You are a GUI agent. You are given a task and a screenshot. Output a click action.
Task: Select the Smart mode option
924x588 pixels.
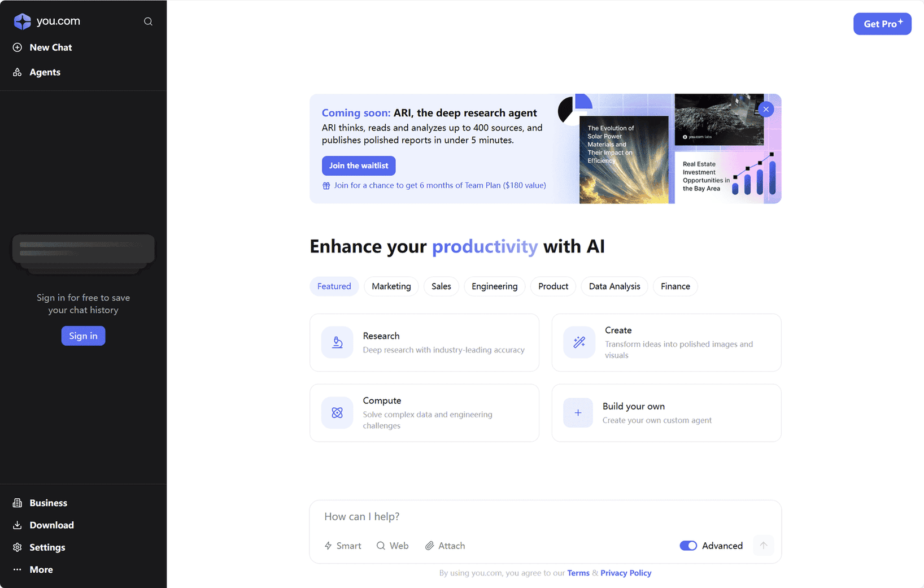343,546
